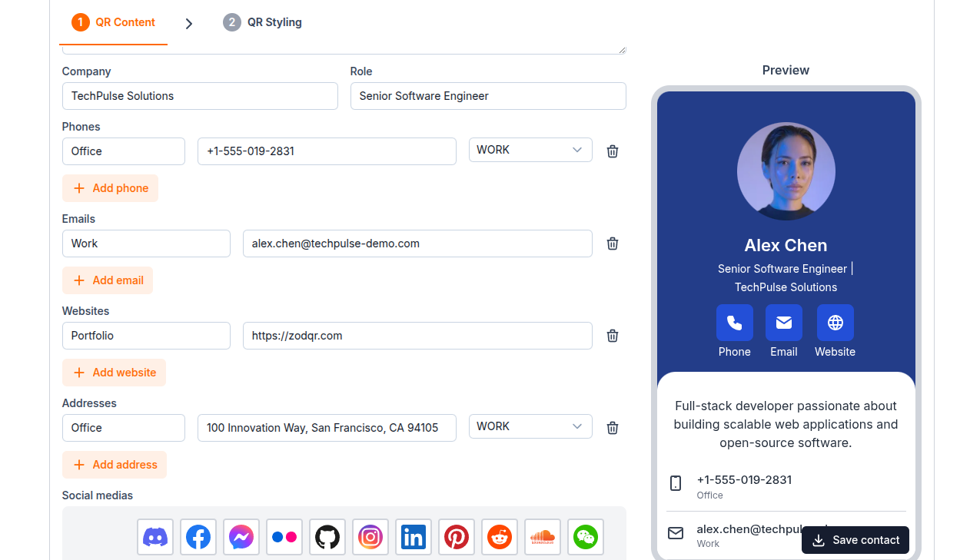
Task: Edit the email address field
Action: [x=417, y=244]
